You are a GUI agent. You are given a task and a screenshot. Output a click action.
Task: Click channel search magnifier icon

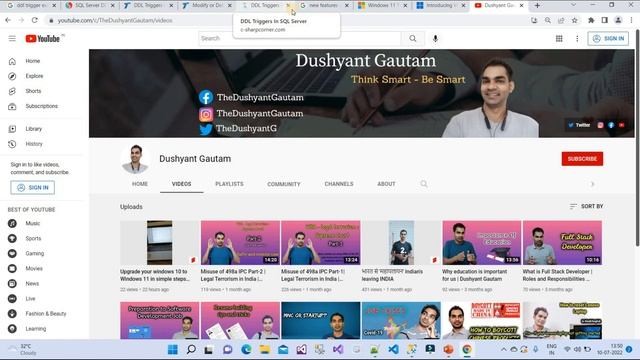tap(424, 184)
